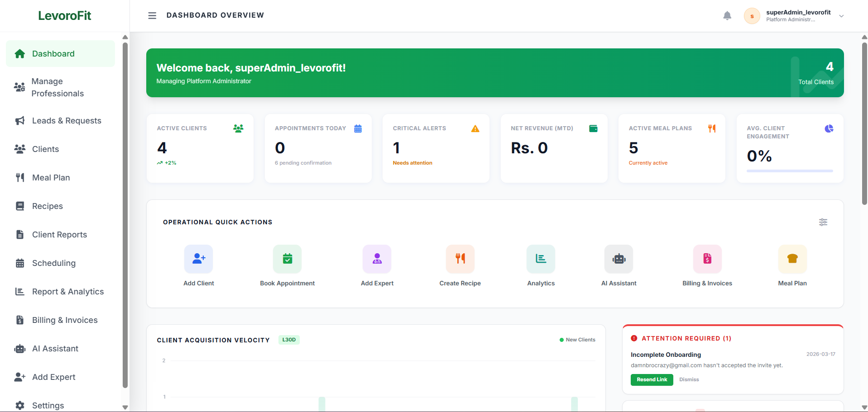Toggle the New Clients legend in acquisition chart
868x412 pixels.
(x=577, y=339)
